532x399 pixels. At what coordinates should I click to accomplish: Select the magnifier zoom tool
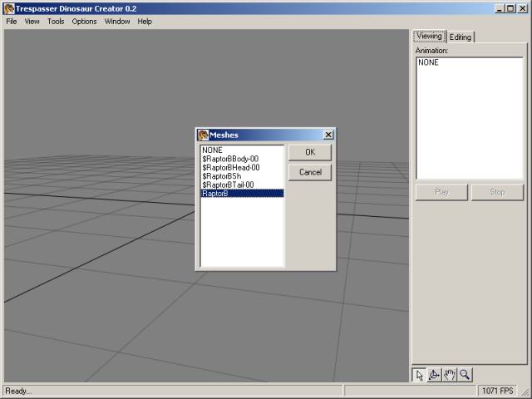click(465, 375)
